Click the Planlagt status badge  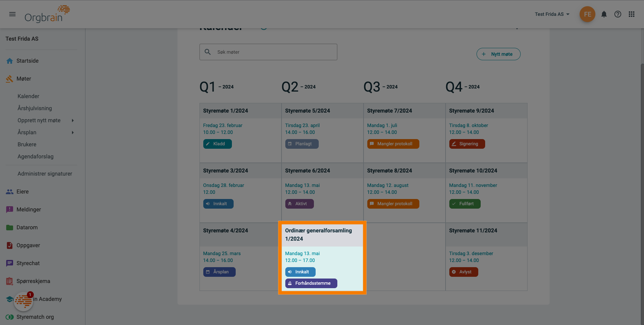click(x=302, y=144)
